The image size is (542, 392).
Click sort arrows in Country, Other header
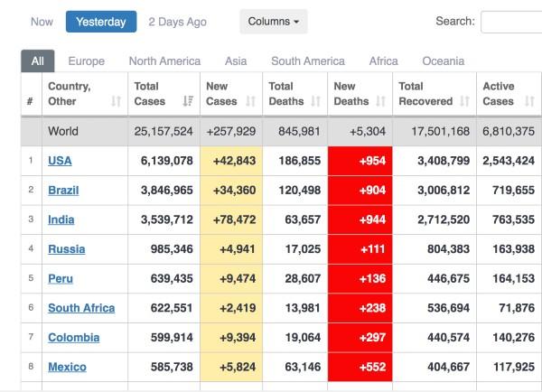pos(116,102)
